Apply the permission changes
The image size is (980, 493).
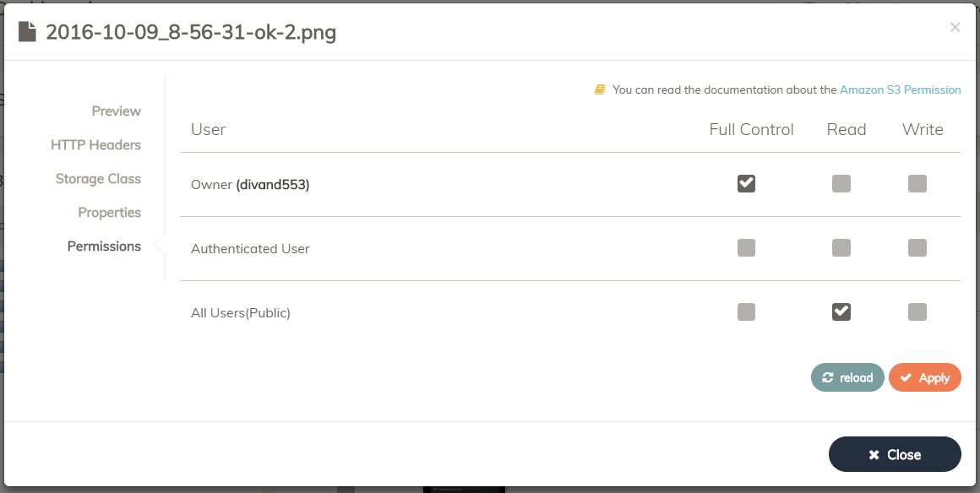pos(925,377)
